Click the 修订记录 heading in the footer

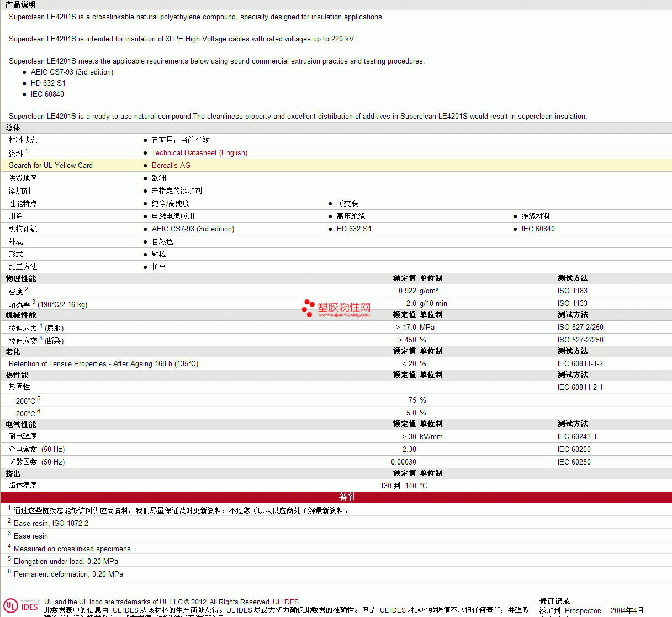pos(555,602)
